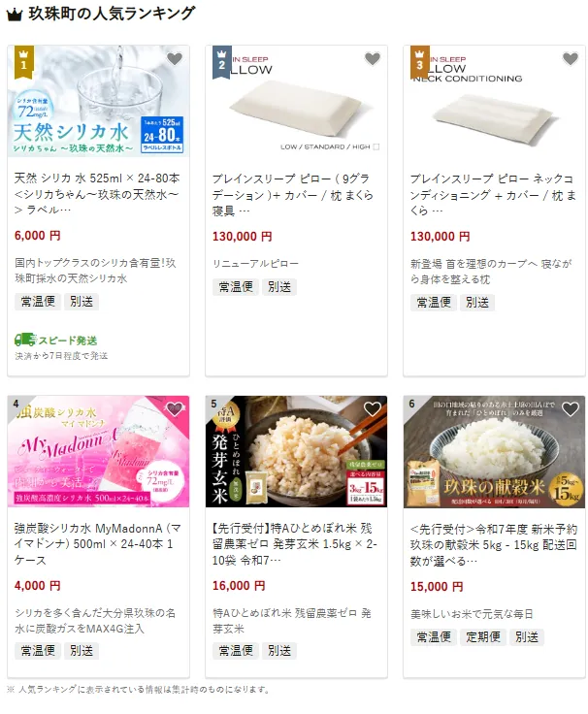Click the bronze rank 3 crown badge
This screenshot has width=588, height=714.
tap(419, 62)
